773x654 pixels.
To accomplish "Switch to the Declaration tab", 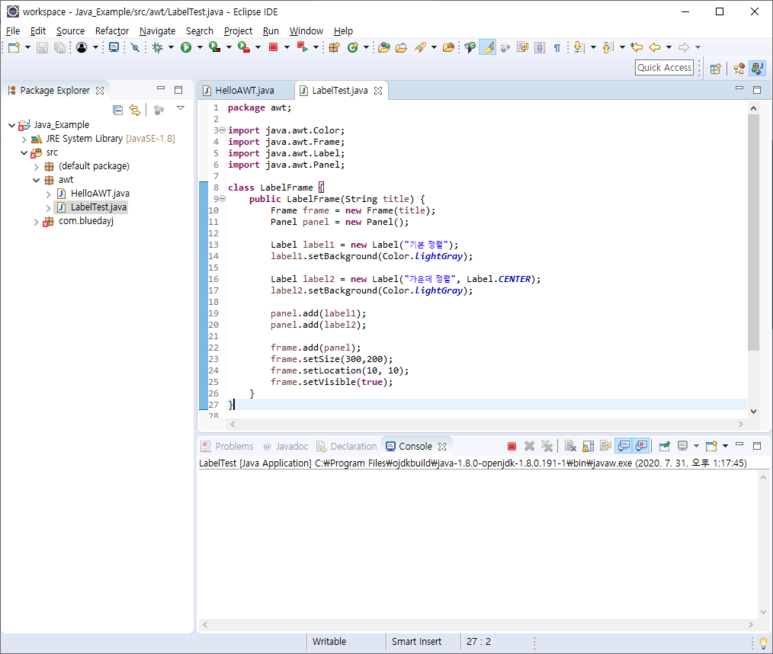I will click(347, 447).
